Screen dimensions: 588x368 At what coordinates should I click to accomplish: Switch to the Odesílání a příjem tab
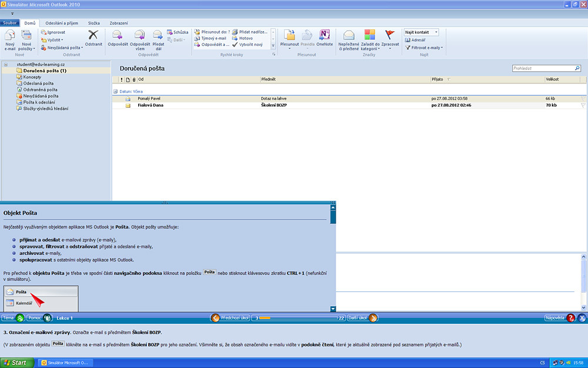point(62,23)
